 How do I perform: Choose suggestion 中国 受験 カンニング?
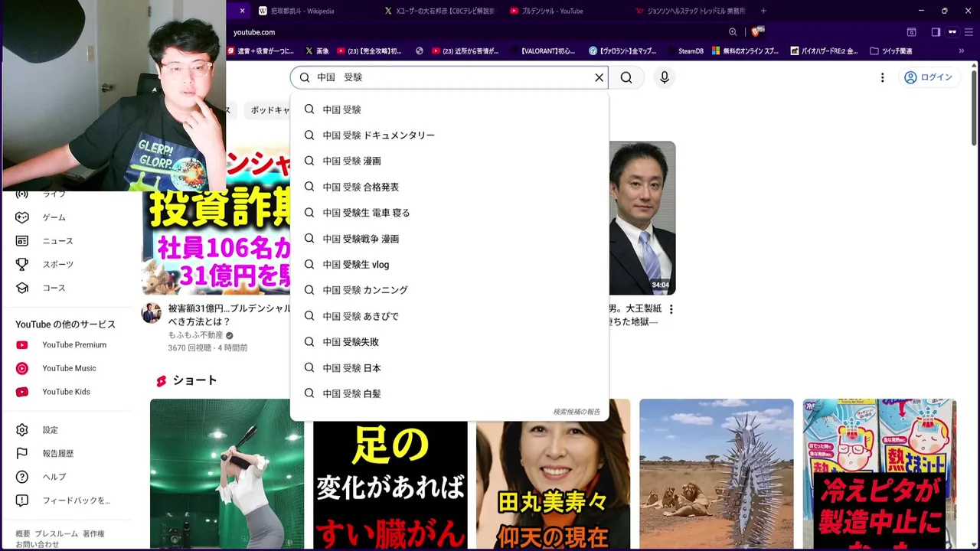tap(449, 290)
